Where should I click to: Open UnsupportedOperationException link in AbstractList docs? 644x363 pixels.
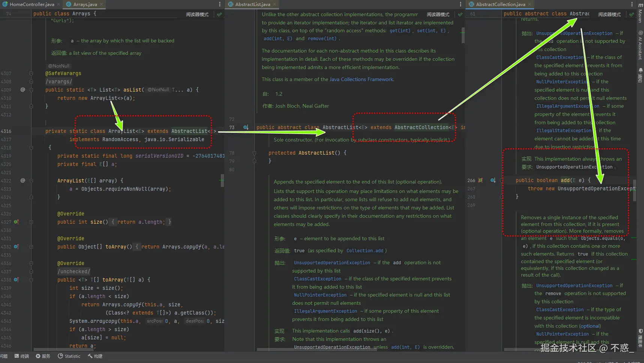pyautogui.click(x=332, y=263)
